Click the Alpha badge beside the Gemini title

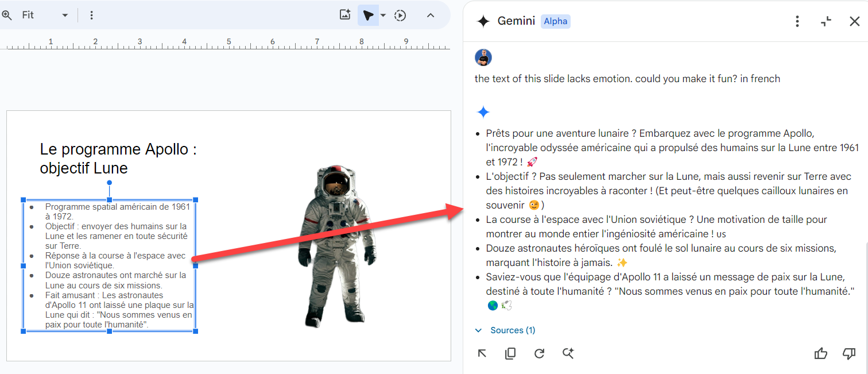point(556,21)
